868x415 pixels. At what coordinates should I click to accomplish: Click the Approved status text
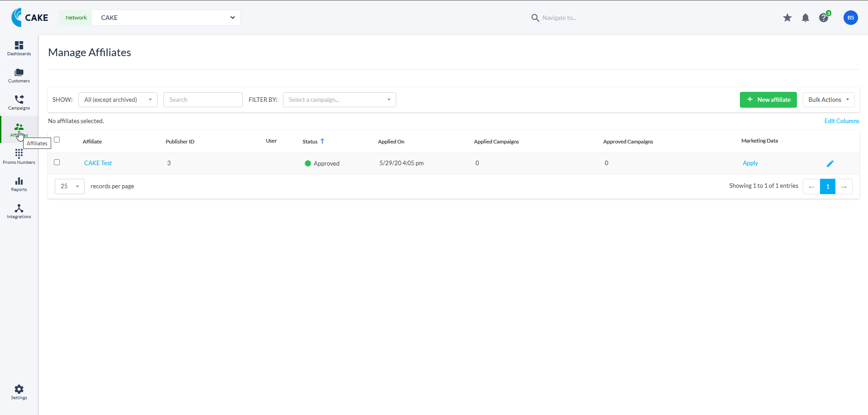[326, 163]
